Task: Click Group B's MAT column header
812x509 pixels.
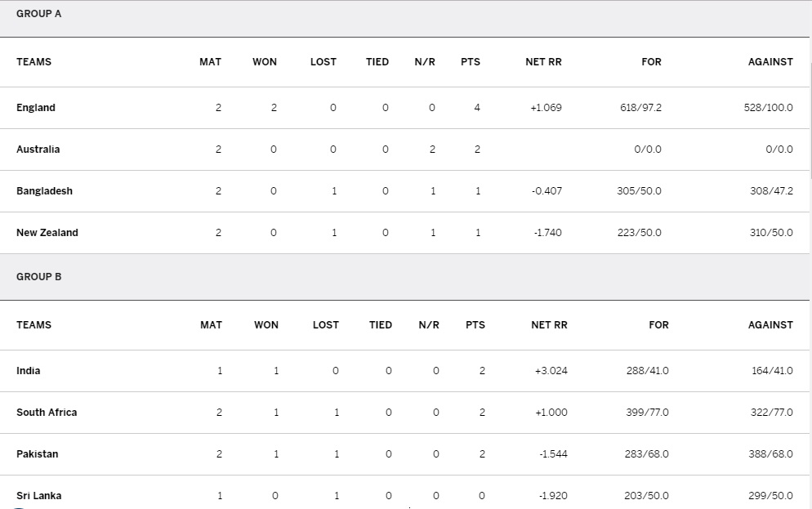Action: (x=211, y=325)
